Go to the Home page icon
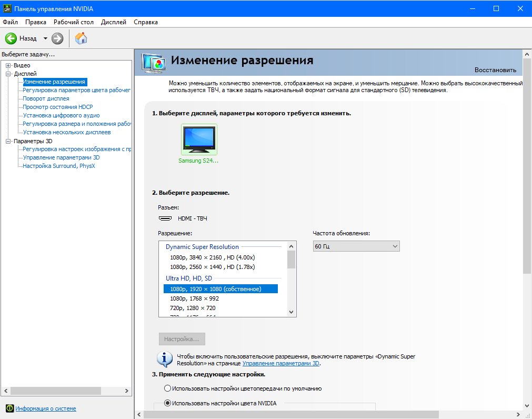Screen dimensions: 532x419 point(81,38)
